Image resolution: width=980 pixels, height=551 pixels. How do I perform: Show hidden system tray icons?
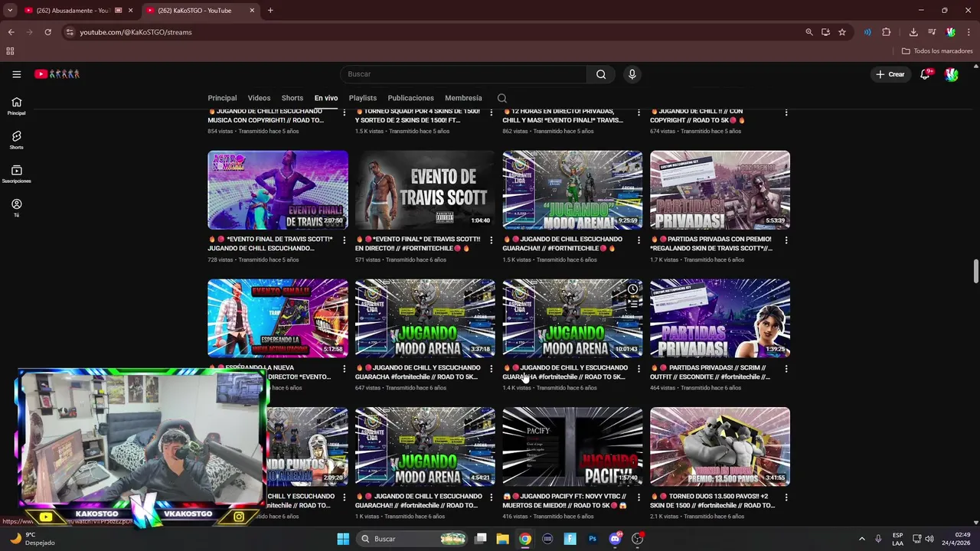[x=861, y=539]
